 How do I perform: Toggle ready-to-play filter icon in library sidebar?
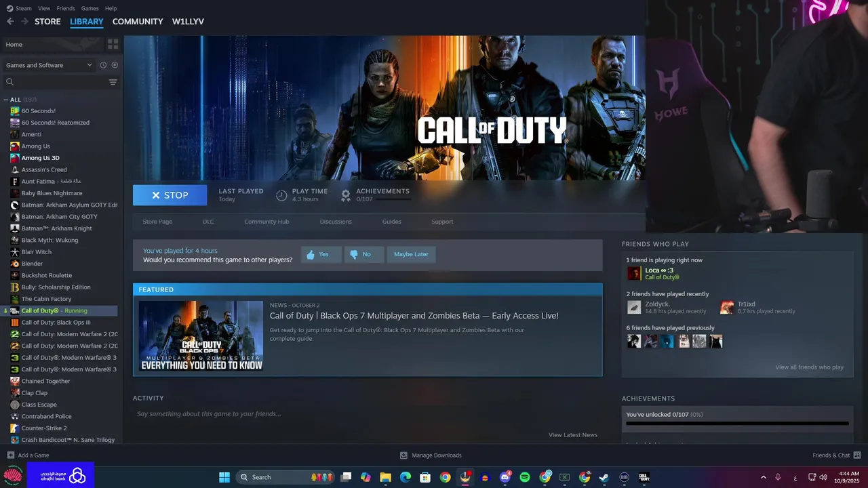(115, 65)
